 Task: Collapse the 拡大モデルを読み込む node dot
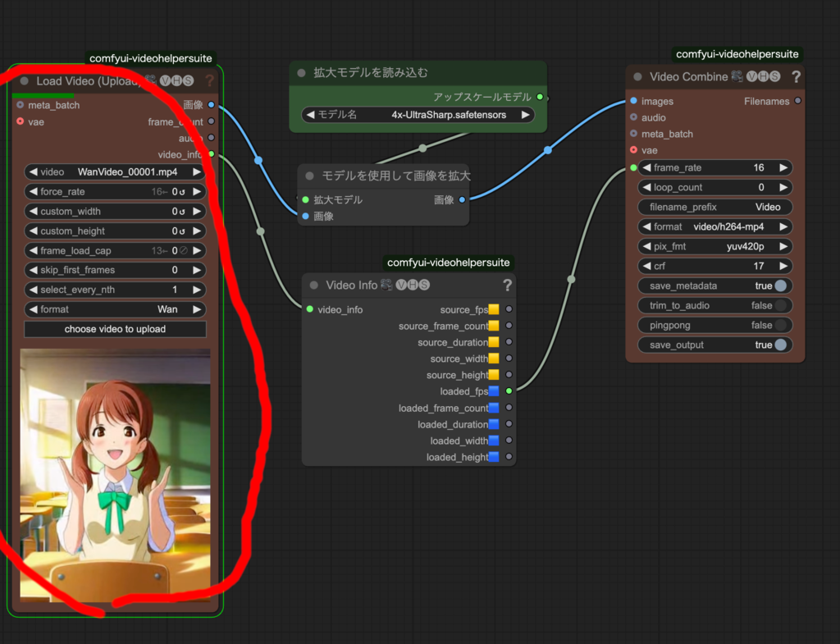(301, 73)
